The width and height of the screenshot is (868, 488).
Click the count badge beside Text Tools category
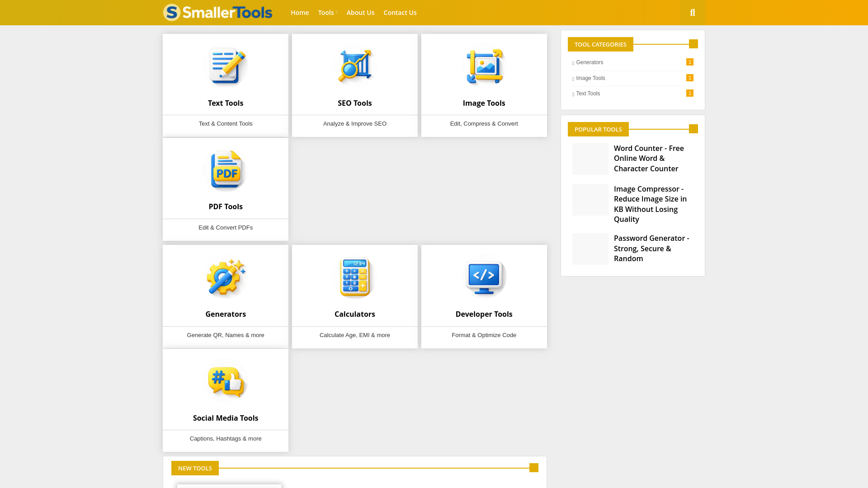[x=690, y=93]
